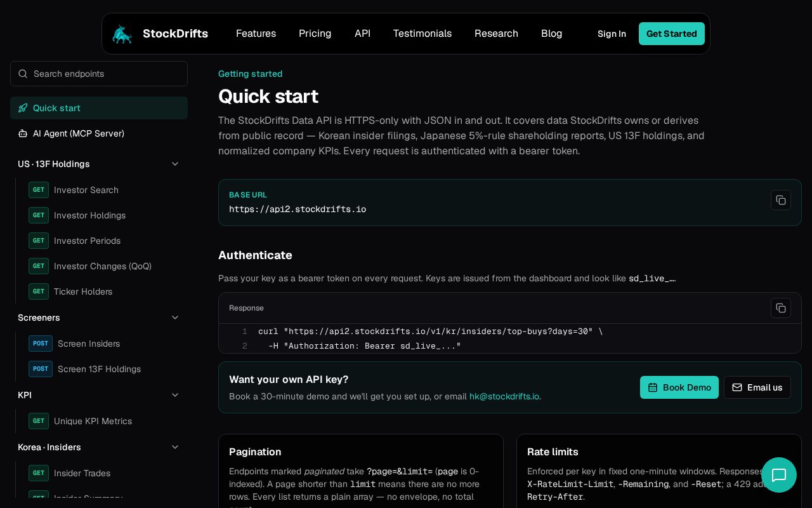Open AI Agent (MCP Server) page

[x=99, y=133]
